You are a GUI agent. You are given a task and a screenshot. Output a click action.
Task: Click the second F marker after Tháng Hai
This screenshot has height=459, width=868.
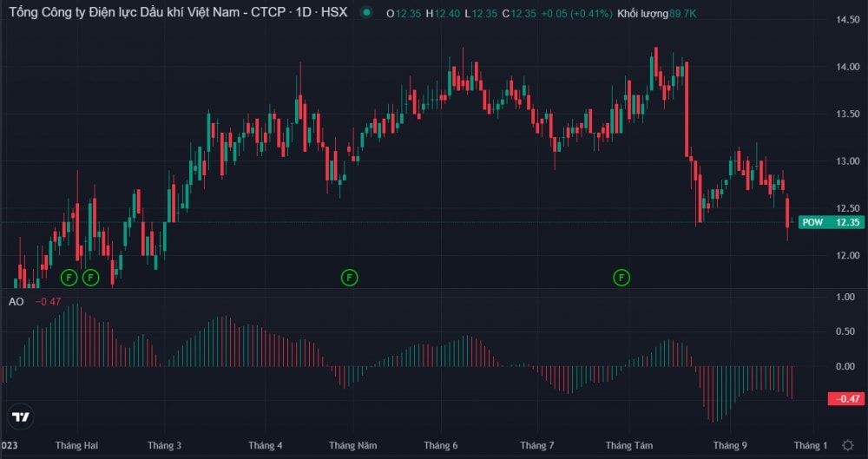pos(91,278)
